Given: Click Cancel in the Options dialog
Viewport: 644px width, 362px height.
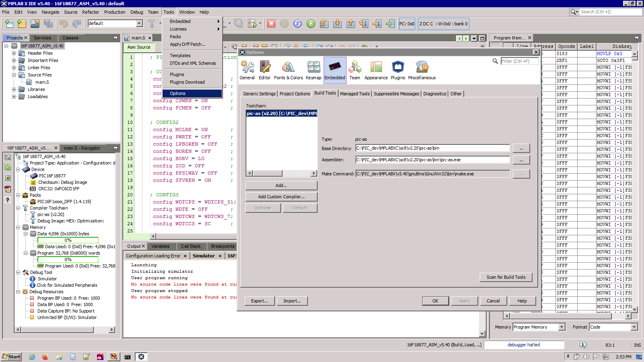Looking at the screenshot, I should point(493,301).
